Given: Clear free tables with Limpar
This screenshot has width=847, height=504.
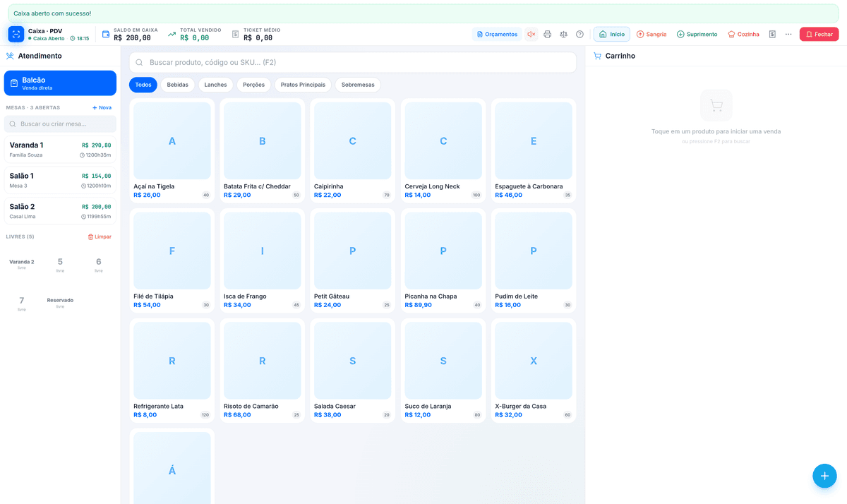Looking at the screenshot, I should pos(100,236).
